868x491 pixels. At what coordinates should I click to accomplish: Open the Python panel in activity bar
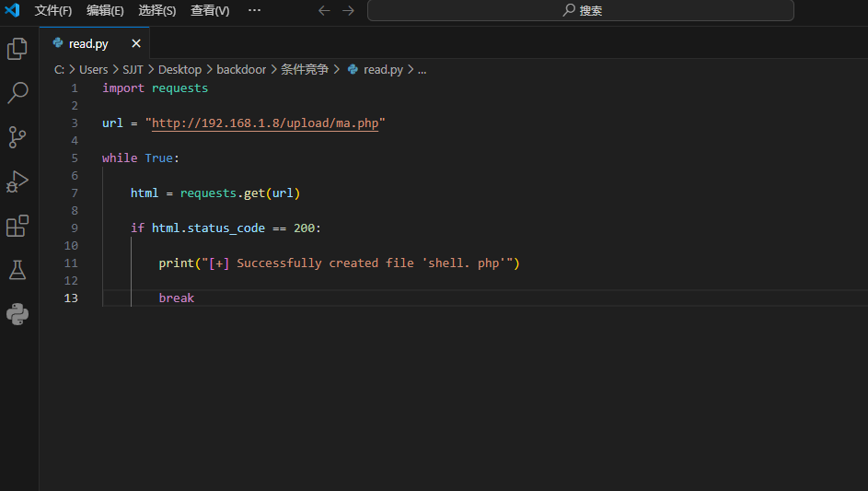(17, 314)
